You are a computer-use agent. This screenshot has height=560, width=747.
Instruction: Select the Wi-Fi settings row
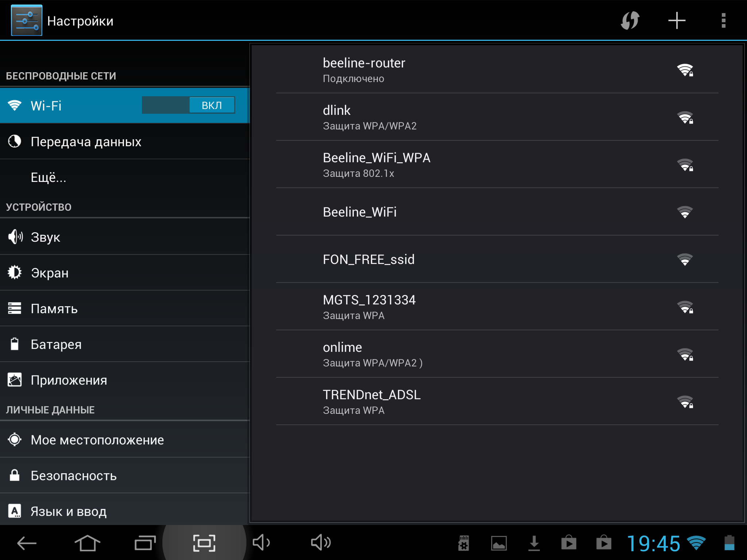(125, 105)
